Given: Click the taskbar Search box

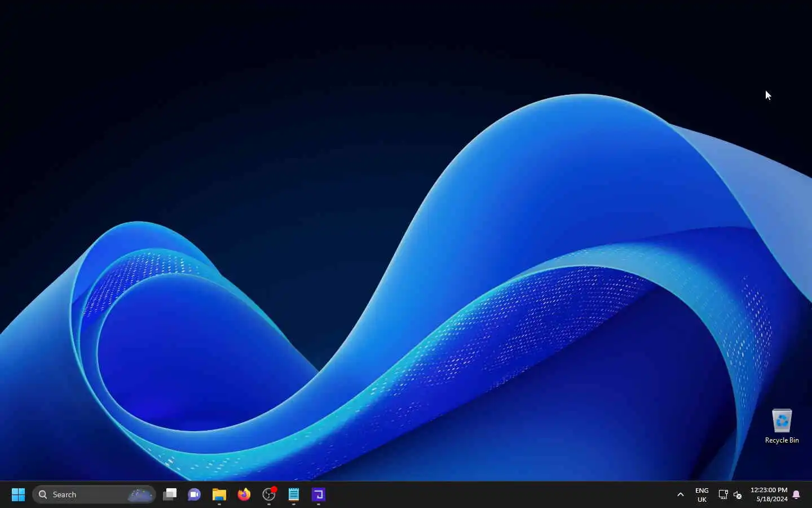Looking at the screenshot, I should click(94, 494).
